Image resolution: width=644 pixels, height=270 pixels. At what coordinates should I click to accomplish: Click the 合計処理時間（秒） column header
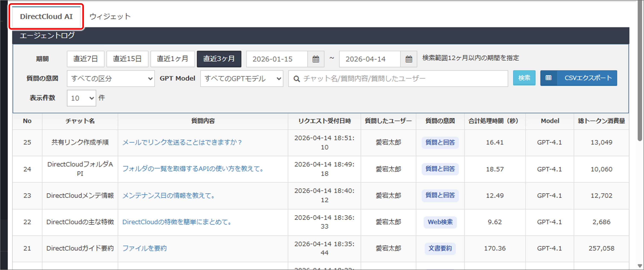click(x=495, y=121)
